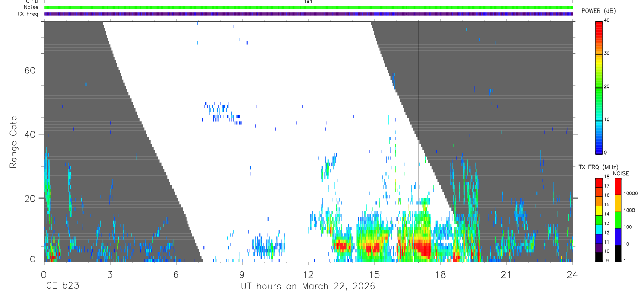
Task: Click the 12 label on TX FRQ scale
Action: pos(607,233)
